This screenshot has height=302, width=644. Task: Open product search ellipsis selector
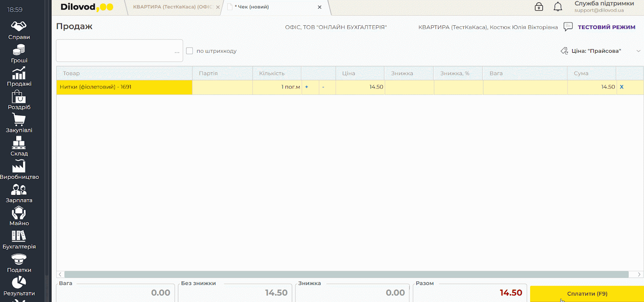pyautogui.click(x=177, y=52)
